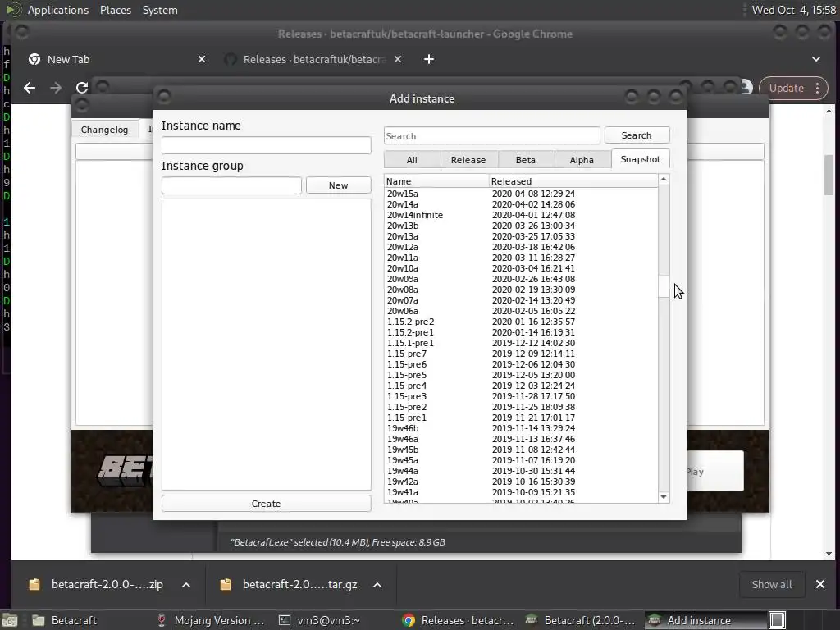The image size is (840, 630).
Task: Switch to Releases Chrome window in taskbar
Action: (459, 620)
